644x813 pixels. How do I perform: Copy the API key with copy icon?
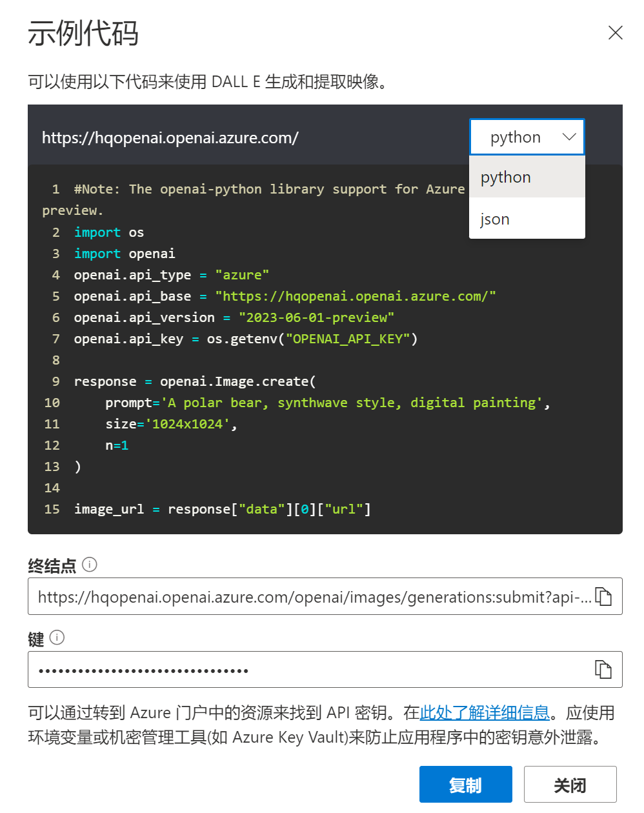603,670
